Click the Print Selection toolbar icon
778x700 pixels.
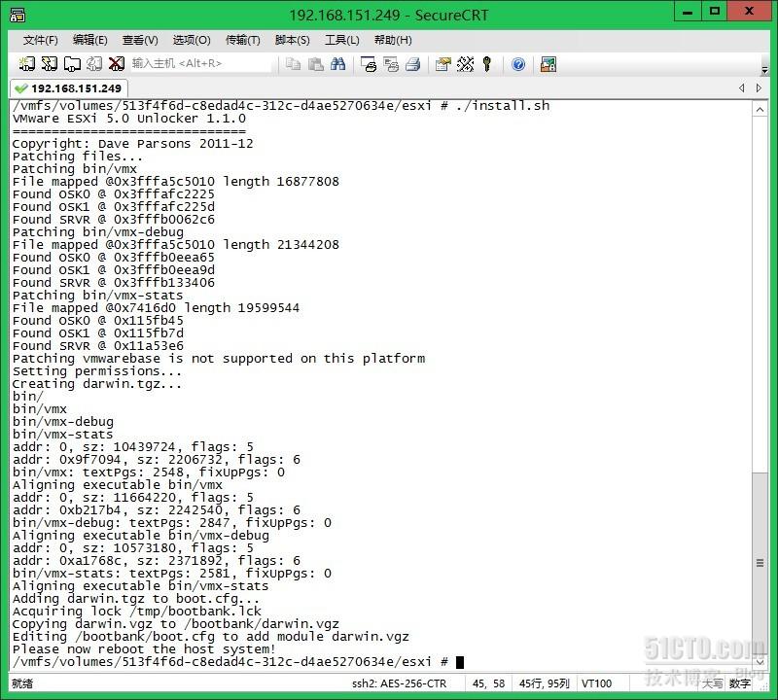pyautogui.click(x=391, y=64)
